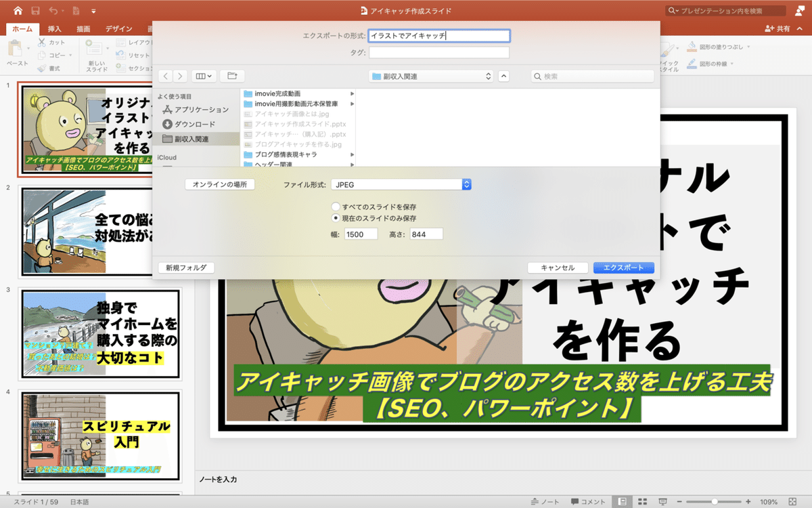
Task: Click the コピー (Copy) icon
Action: [x=42, y=55]
